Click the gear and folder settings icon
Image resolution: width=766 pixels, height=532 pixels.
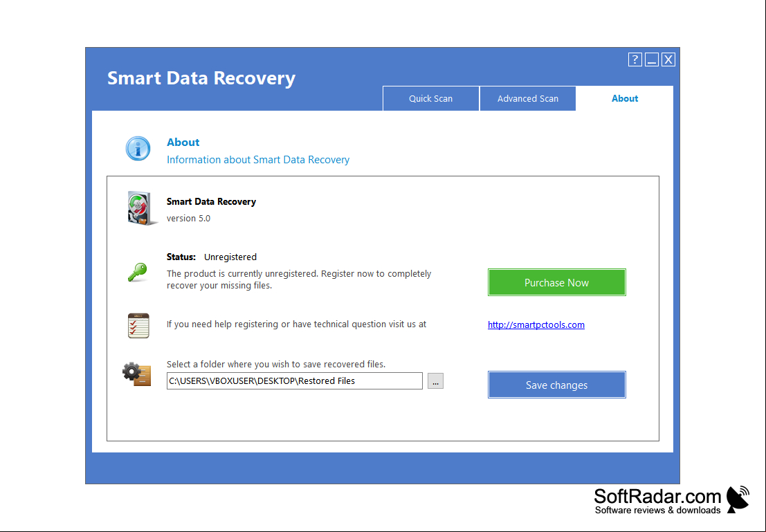tap(136, 374)
